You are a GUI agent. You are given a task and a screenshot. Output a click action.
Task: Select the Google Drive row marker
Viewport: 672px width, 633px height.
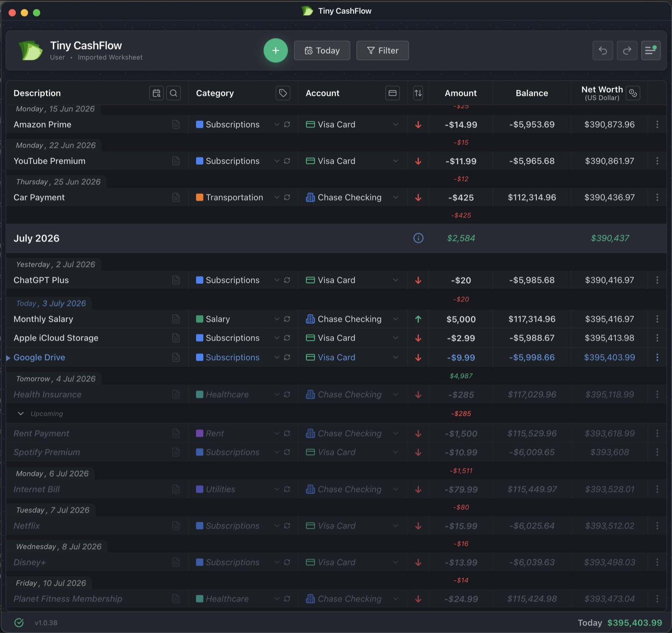coord(8,358)
